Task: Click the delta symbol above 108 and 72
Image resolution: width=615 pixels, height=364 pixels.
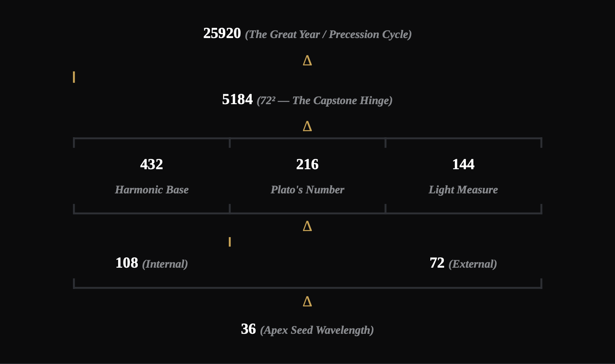Action: click(x=307, y=226)
